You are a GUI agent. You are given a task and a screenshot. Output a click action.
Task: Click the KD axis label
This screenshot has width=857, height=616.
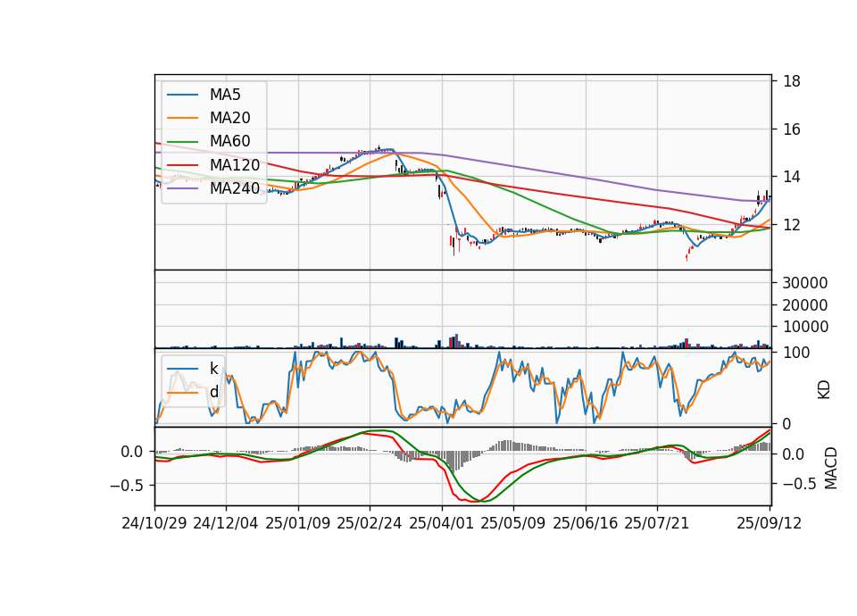[824, 390]
